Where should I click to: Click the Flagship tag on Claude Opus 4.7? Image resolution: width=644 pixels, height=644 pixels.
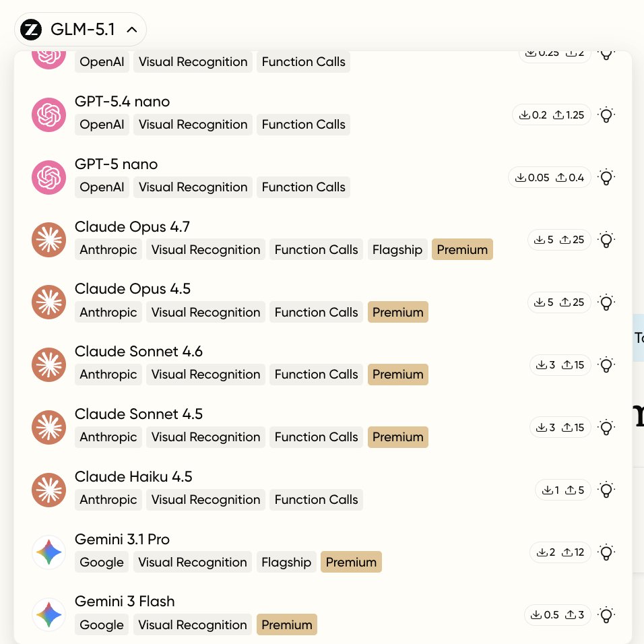[397, 250]
